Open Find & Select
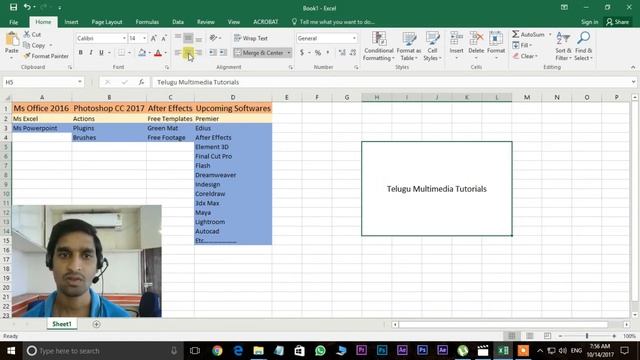The image size is (640, 360). coord(584,46)
